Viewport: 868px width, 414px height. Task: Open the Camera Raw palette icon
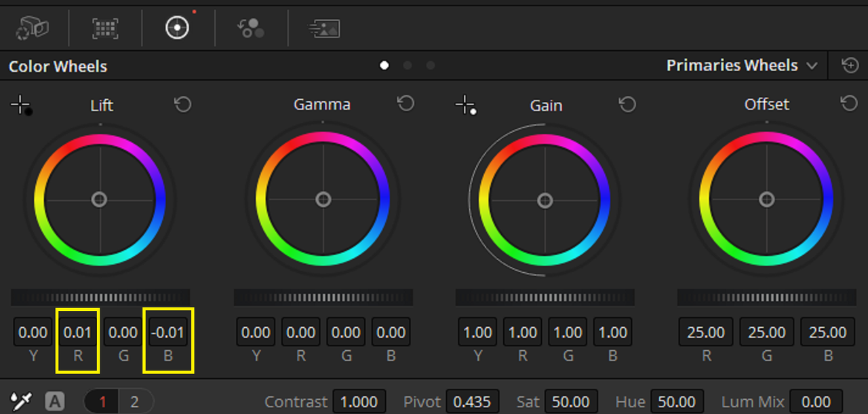[33, 28]
